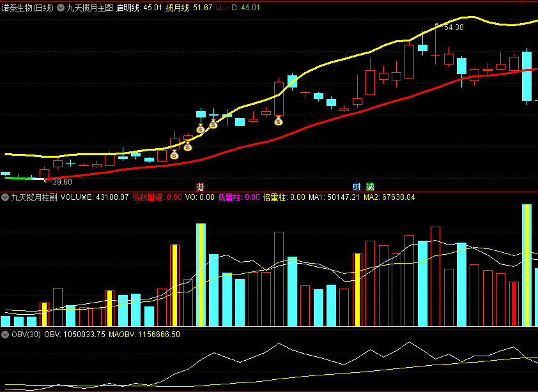Click the 价涨量缩: 0.00 readout

click(157, 197)
